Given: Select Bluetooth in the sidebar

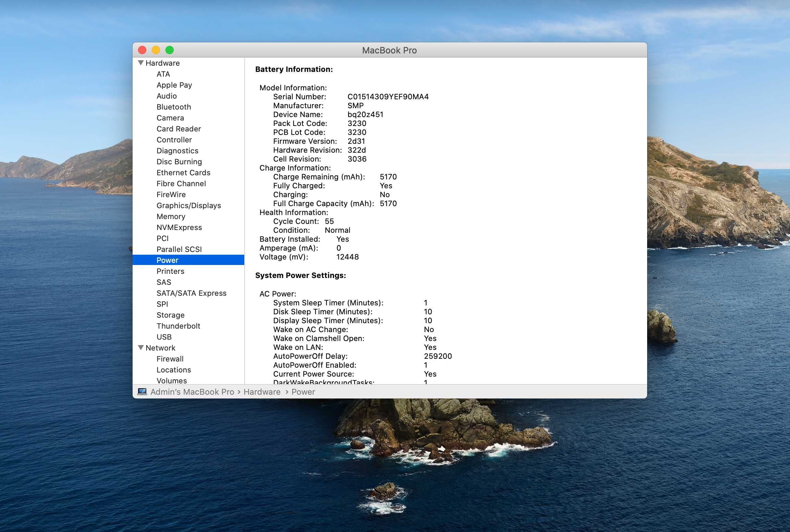Looking at the screenshot, I should 174,107.
